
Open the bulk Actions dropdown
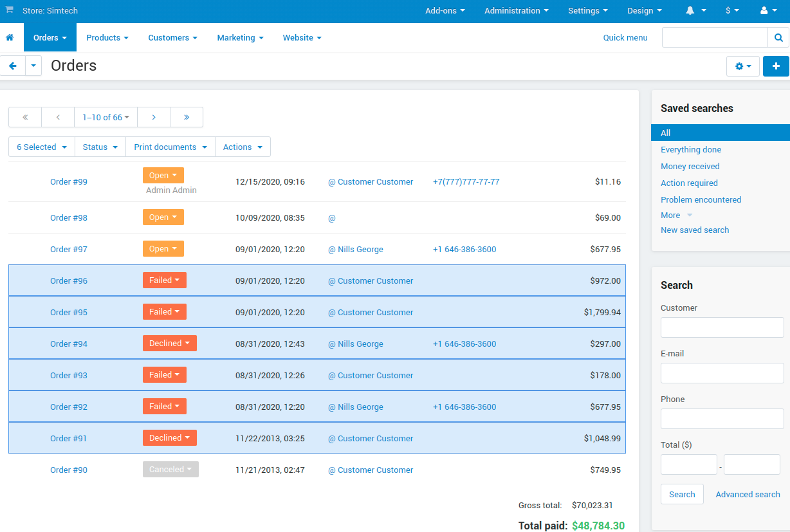243,147
